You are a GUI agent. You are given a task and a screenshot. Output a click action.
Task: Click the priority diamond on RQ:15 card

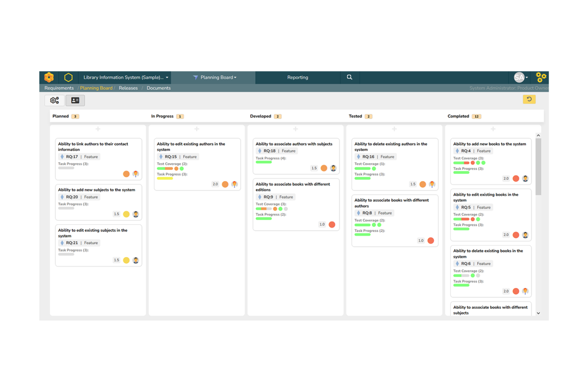click(160, 156)
